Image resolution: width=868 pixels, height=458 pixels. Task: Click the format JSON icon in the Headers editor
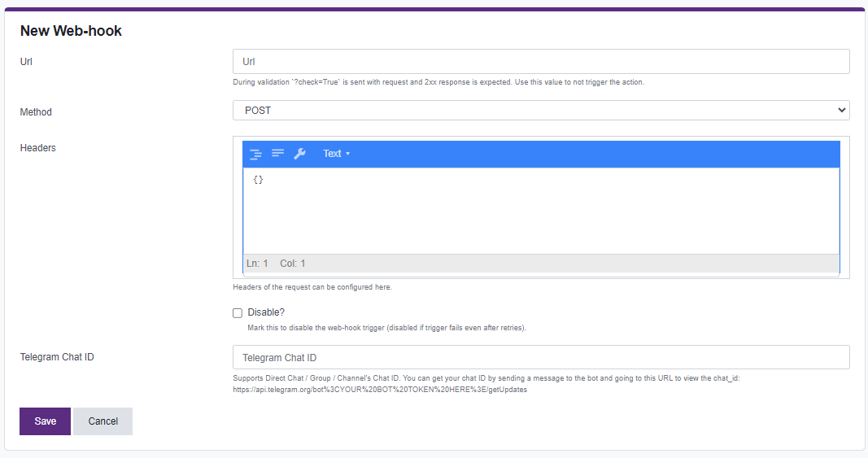point(255,154)
